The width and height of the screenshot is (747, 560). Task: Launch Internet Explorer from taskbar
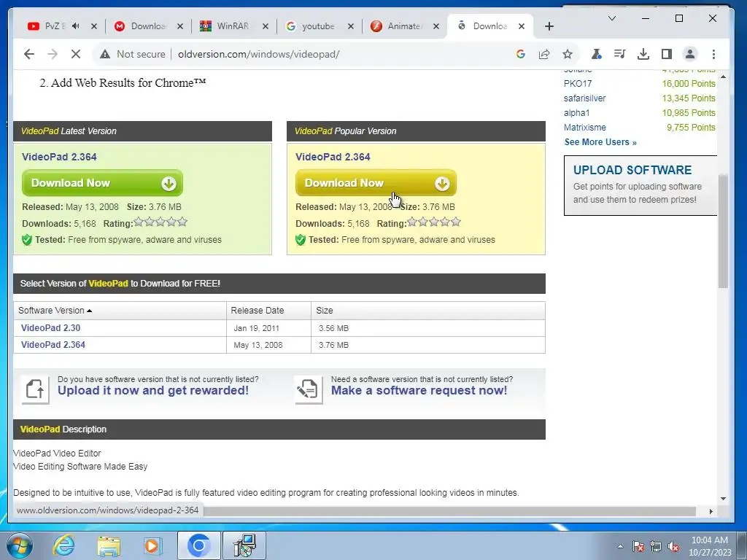coord(64,545)
